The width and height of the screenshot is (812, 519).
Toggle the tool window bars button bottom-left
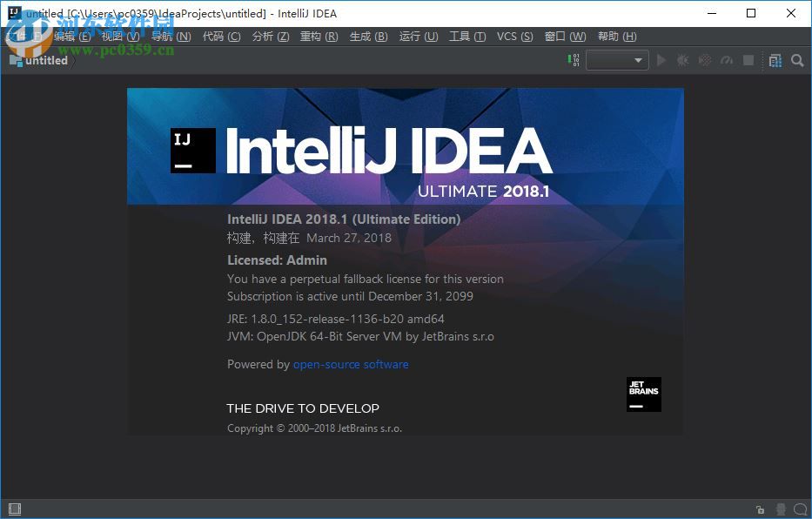[14, 509]
